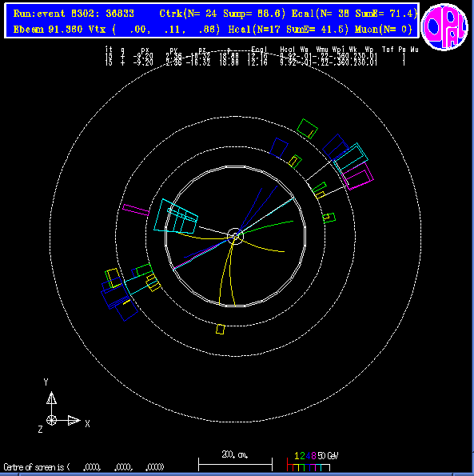Click the OPAL logo emblem
The width and height of the screenshot is (474, 476).
click(x=444, y=26)
